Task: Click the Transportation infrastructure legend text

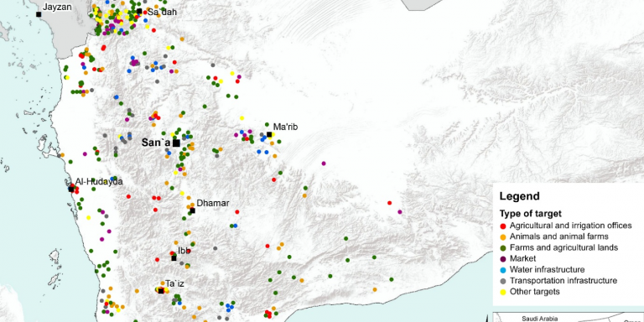Action: pyautogui.click(x=563, y=281)
